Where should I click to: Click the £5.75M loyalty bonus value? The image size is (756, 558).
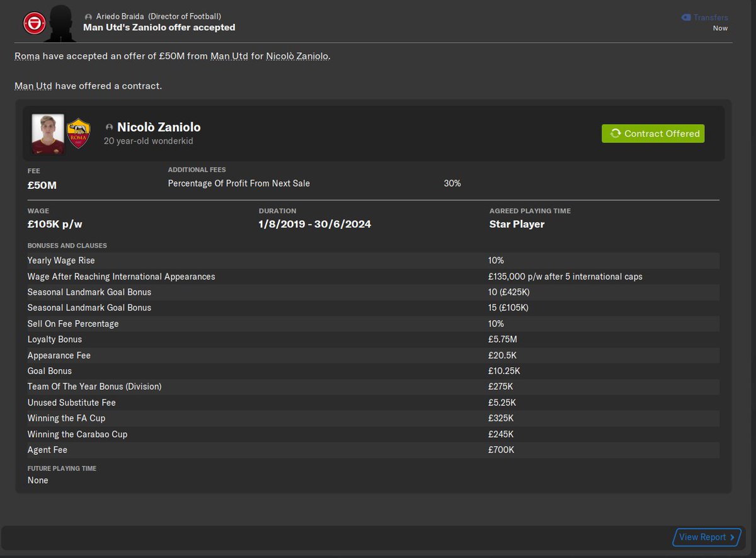(503, 339)
